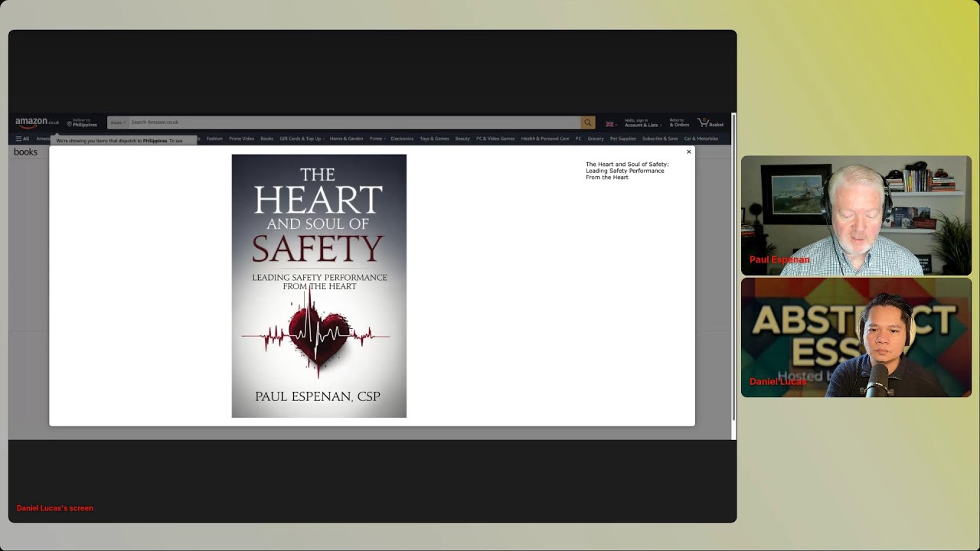
Task: Click the 'books' page heading
Action: [x=25, y=152]
